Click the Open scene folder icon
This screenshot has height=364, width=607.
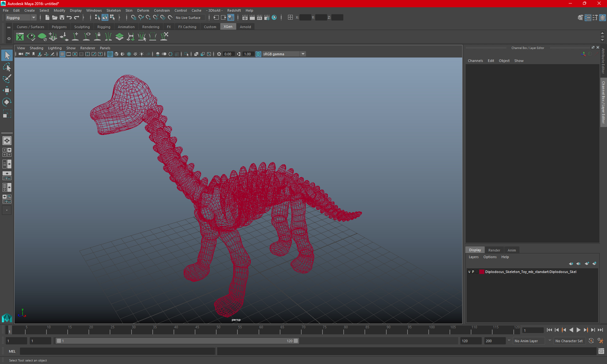pyautogui.click(x=55, y=18)
